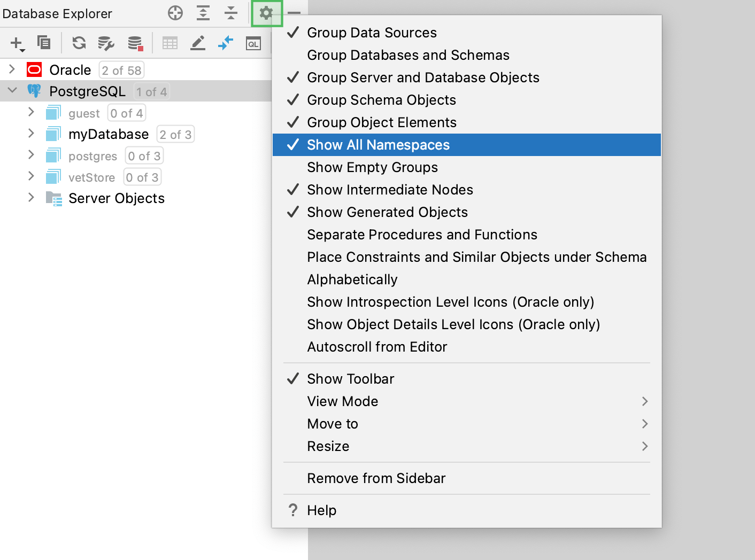
Task: Toggle Show All Namespaces option
Action: tap(467, 145)
